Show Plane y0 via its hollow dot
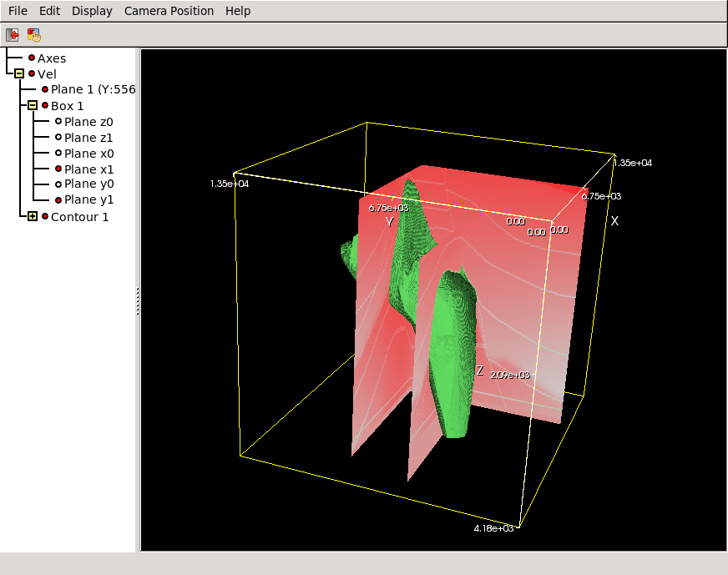The height and width of the screenshot is (575, 728). pos(58,184)
